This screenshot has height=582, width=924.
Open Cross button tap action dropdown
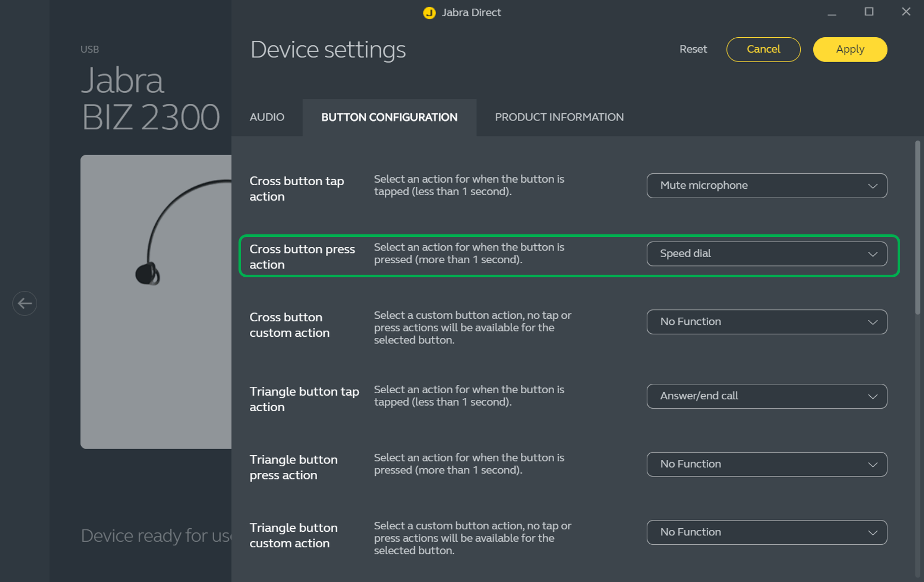(x=766, y=186)
